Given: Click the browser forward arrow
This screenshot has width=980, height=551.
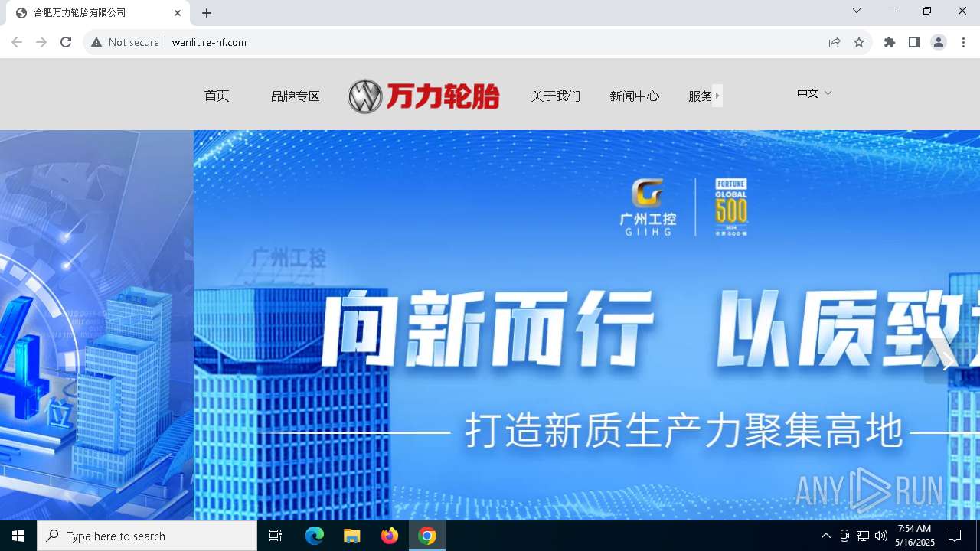Looking at the screenshot, I should tap(41, 42).
